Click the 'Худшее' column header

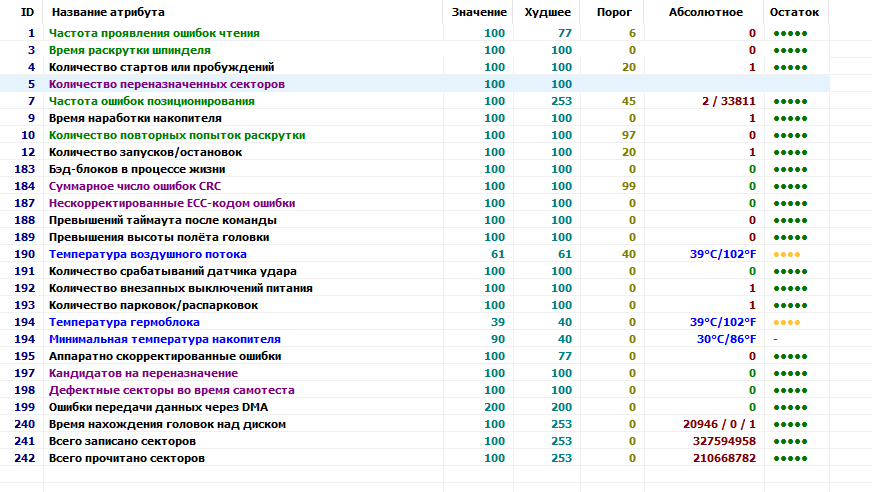click(547, 12)
